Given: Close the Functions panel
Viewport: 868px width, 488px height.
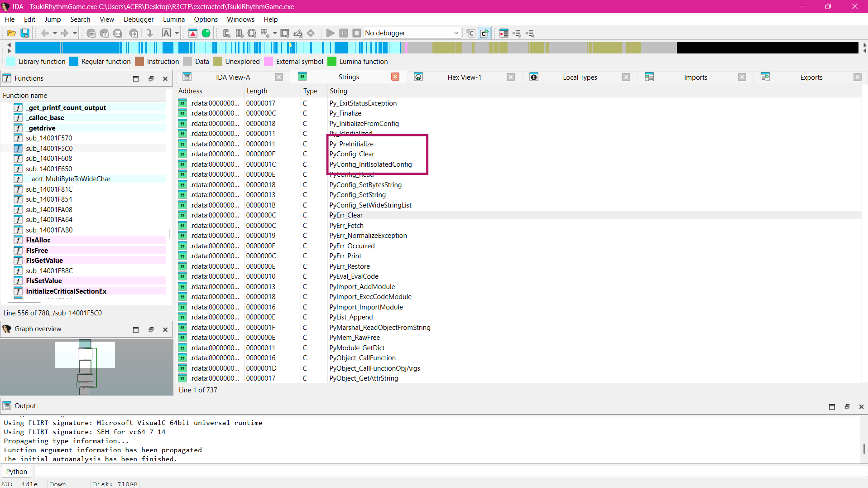Looking at the screenshot, I should pyautogui.click(x=165, y=78).
